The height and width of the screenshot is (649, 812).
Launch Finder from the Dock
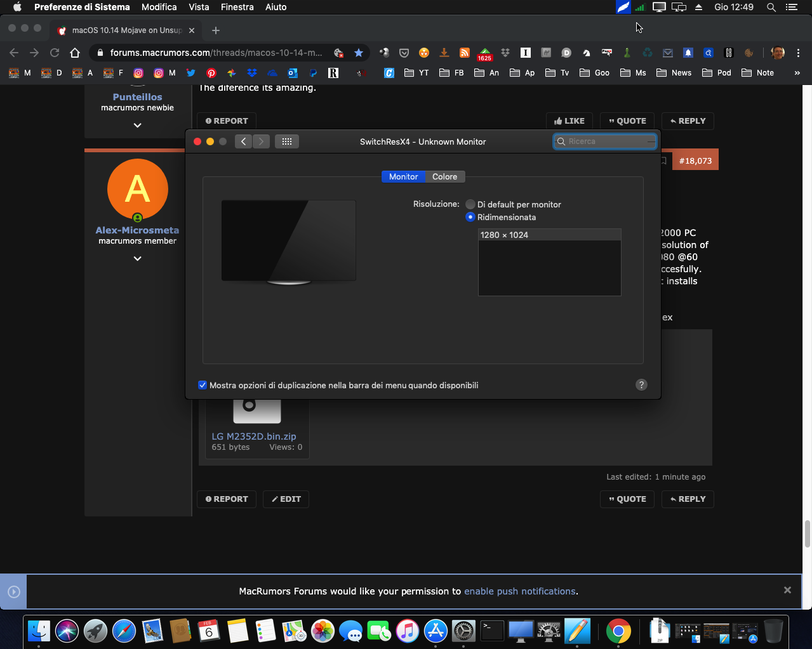point(39,631)
